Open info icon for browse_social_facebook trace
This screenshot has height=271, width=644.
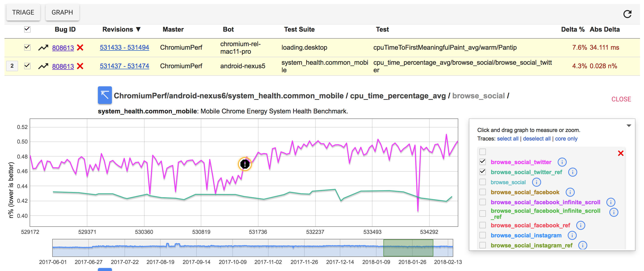pos(570,192)
